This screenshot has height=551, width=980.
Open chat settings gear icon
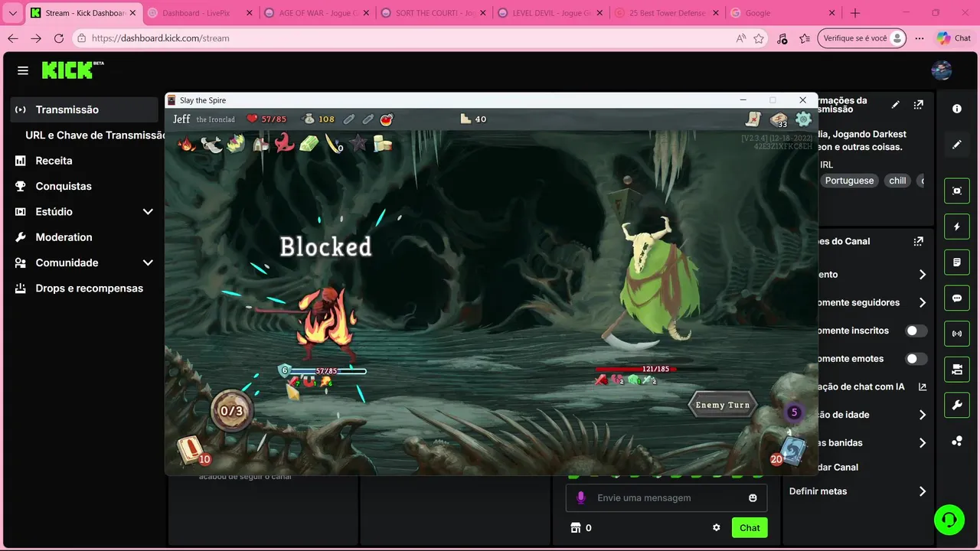[x=717, y=527]
